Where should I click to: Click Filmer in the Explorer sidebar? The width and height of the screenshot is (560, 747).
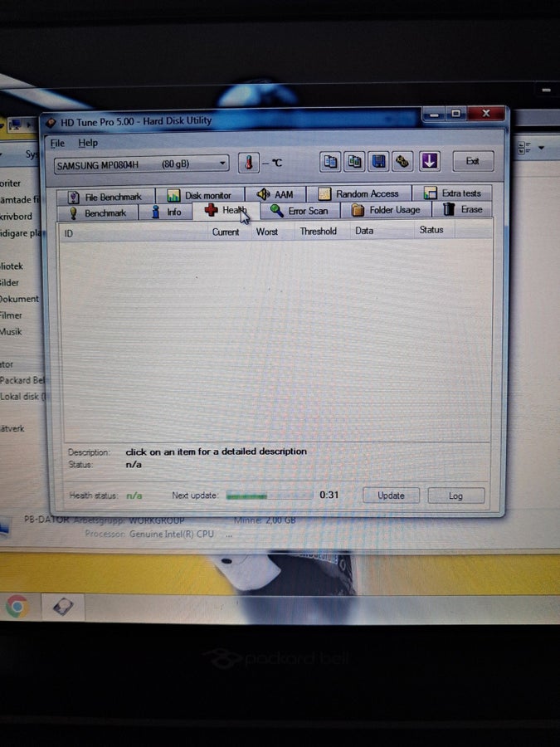(x=12, y=315)
